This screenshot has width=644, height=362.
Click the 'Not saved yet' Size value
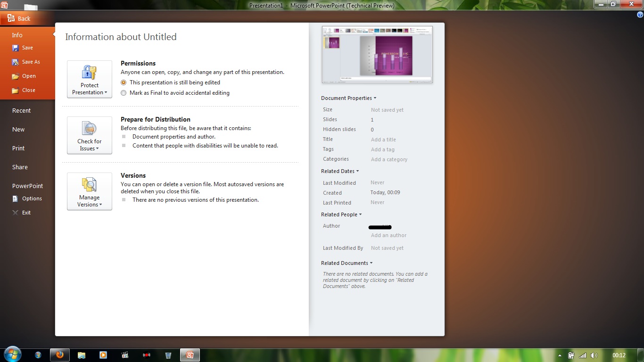pos(387,110)
